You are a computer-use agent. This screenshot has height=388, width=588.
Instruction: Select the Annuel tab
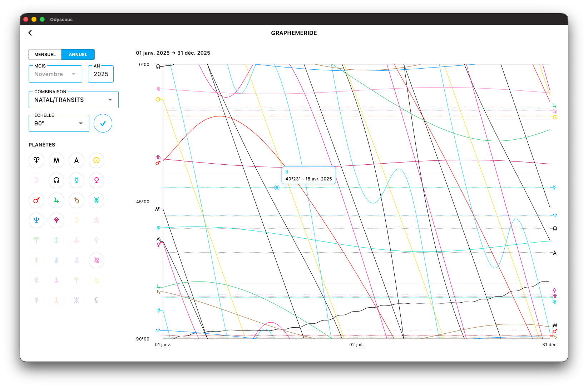pyautogui.click(x=78, y=55)
